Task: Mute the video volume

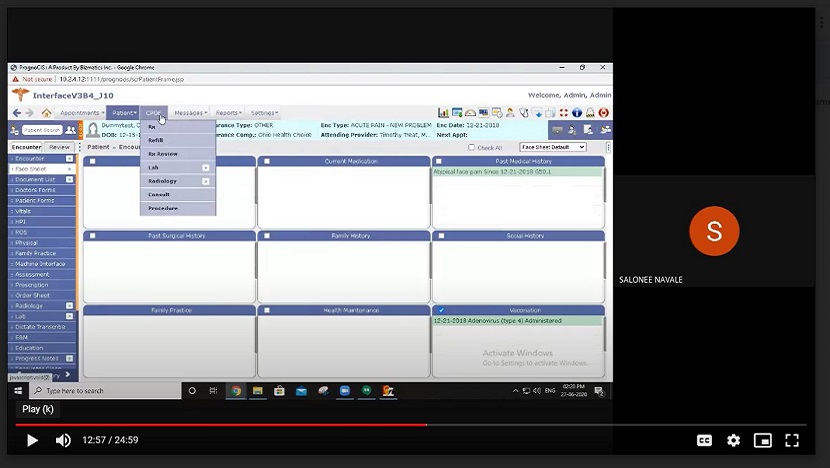Action: click(63, 440)
